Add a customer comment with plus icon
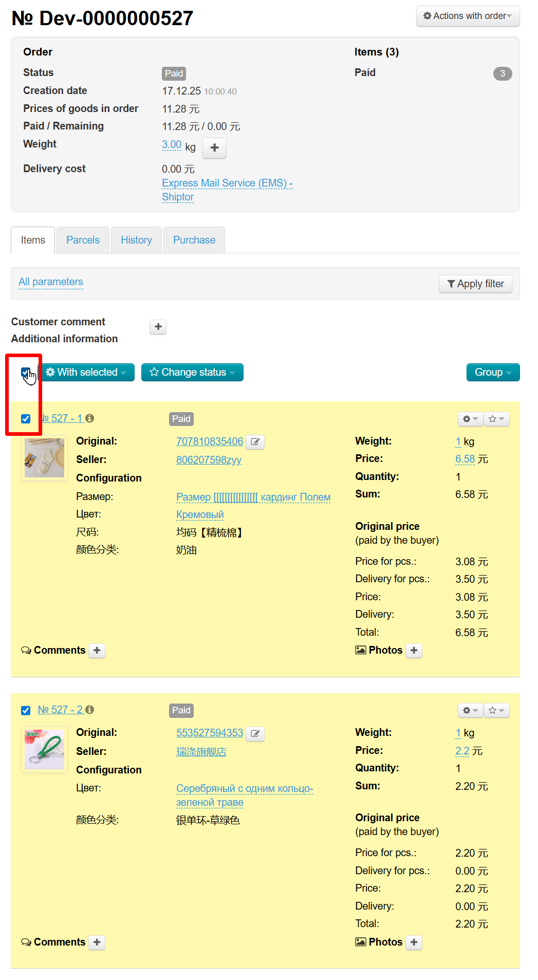Image resolution: width=538 pixels, height=980 pixels. coord(158,327)
